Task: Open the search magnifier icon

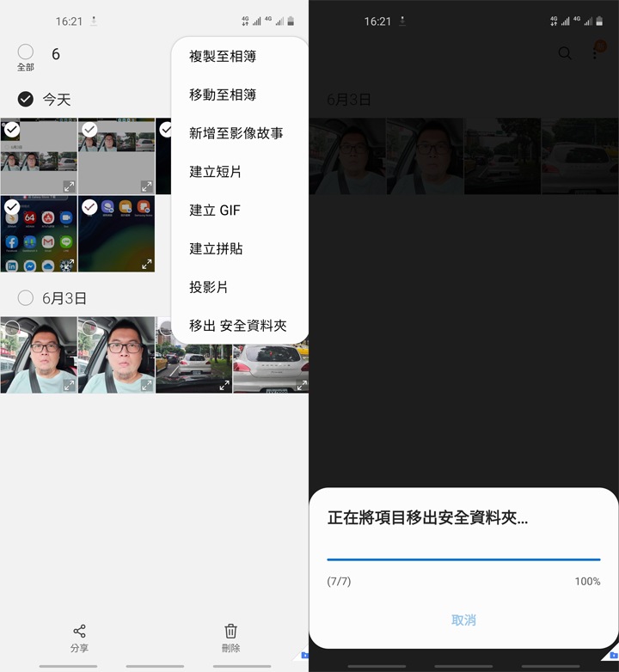Action: click(565, 53)
